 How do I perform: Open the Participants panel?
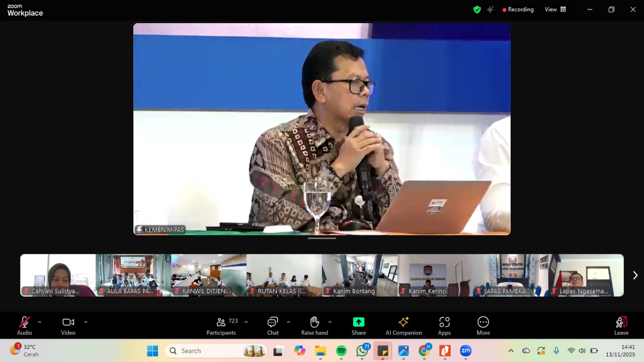[x=221, y=325]
